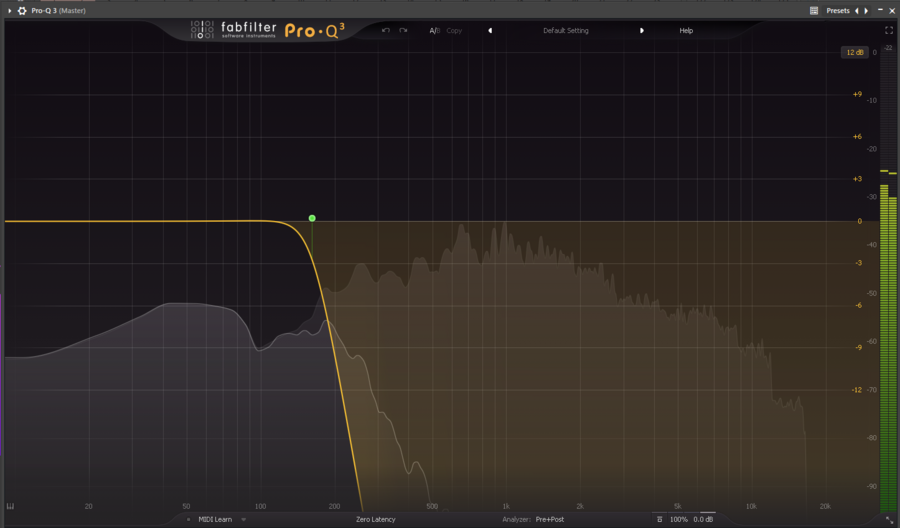
Task: Select the next FabFilter preset arrow
Action: (642, 30)
